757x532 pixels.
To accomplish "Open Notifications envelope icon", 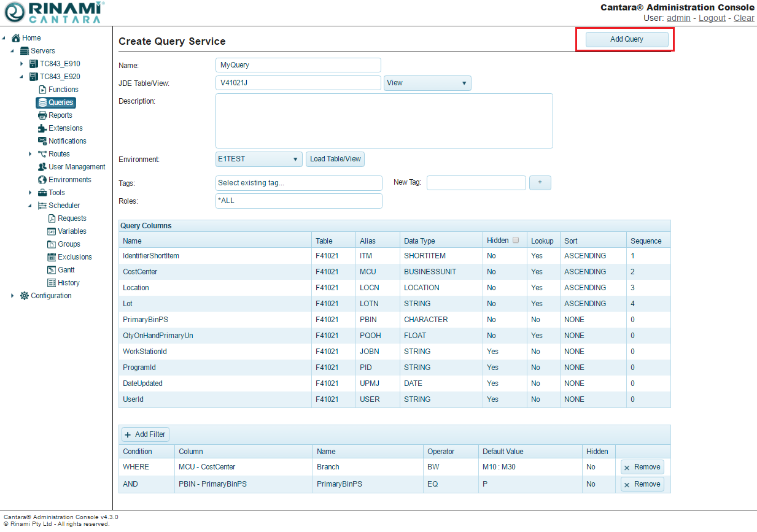I will [42, 141].
